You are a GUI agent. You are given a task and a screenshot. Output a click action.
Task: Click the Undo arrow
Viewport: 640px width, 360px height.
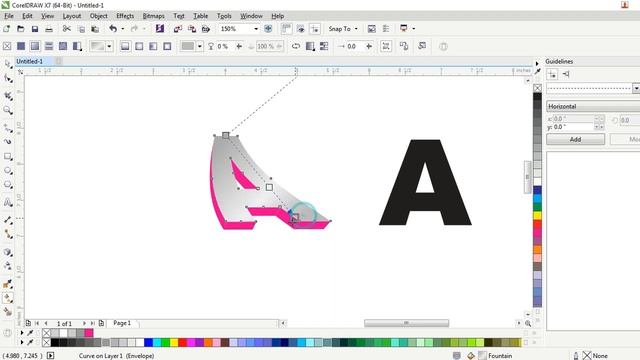[113, 29]
